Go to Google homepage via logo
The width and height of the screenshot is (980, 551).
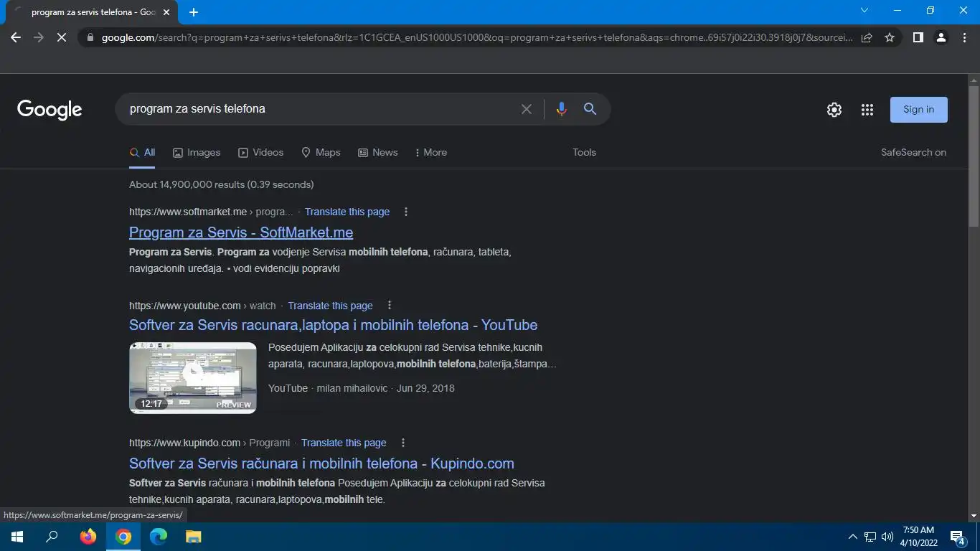pos(50,110)
